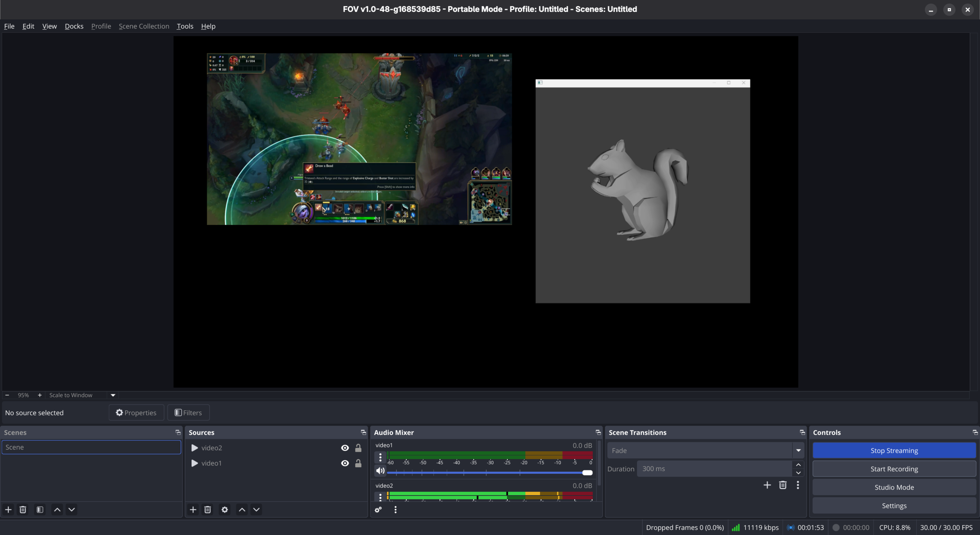Click the CPU: 8.8% status text

[895, 527]
